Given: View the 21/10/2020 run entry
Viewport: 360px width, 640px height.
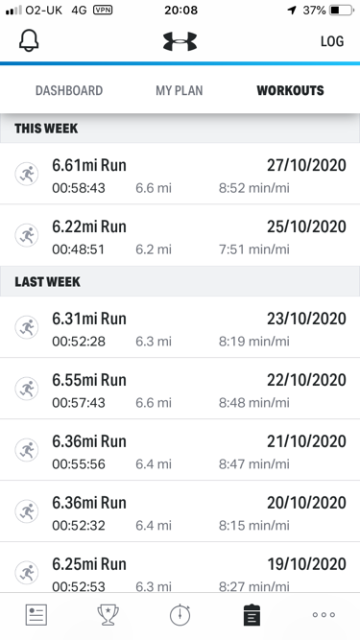Looking at the screenshot, I should (180, 450).
